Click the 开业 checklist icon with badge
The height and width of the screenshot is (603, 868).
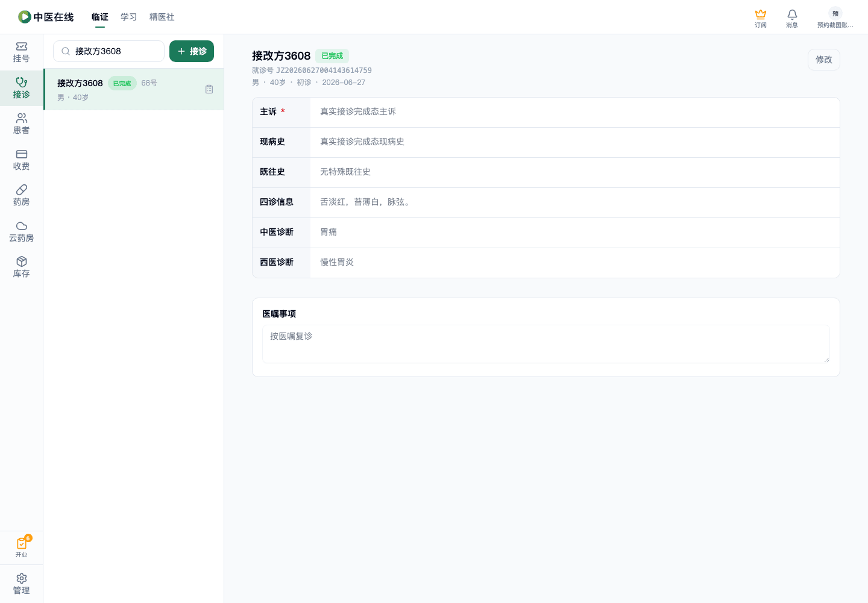coord(22,543)
